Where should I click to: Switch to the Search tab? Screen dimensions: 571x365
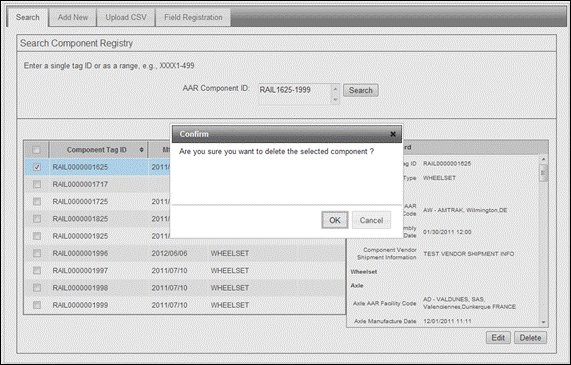coord(28,17)
